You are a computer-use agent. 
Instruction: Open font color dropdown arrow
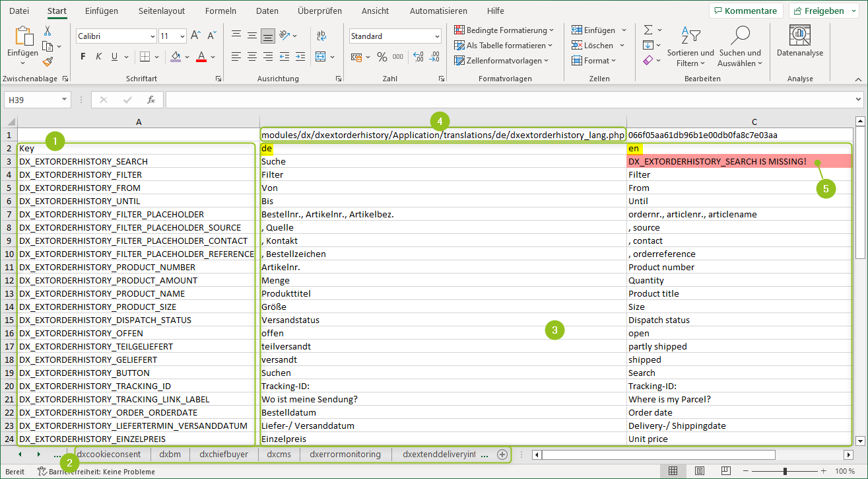(x=213, y=57)
